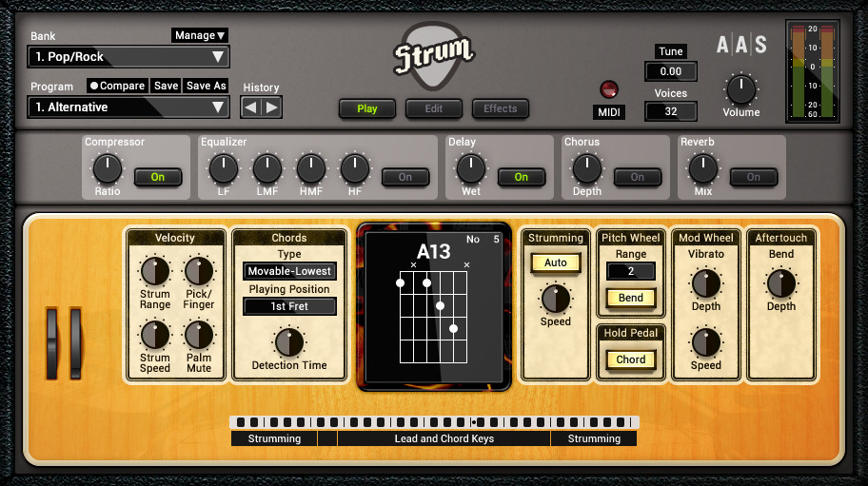868x486 pixels.
Task: Click the Lead and Chord Keys range label
Action: (x=444, y=438)
